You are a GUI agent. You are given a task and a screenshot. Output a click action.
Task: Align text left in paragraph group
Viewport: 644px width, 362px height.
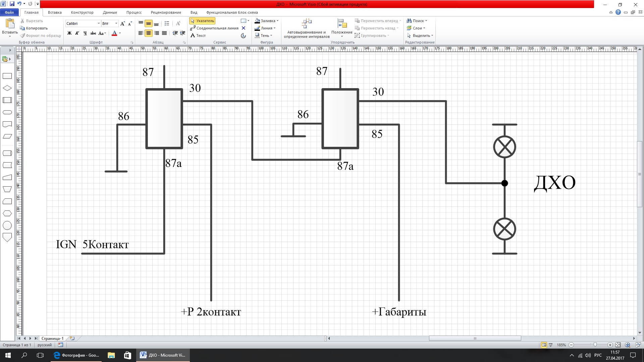tap(141, 33)
